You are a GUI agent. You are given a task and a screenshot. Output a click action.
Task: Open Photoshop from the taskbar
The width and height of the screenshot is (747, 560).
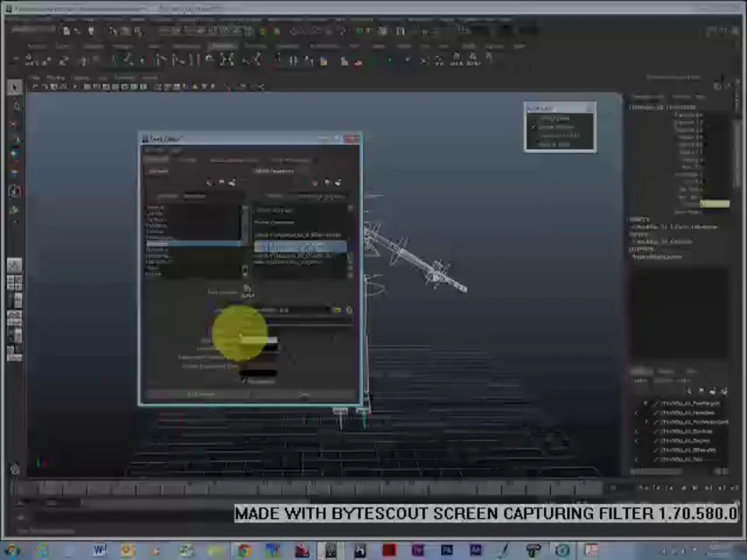[x=447, y=551]
